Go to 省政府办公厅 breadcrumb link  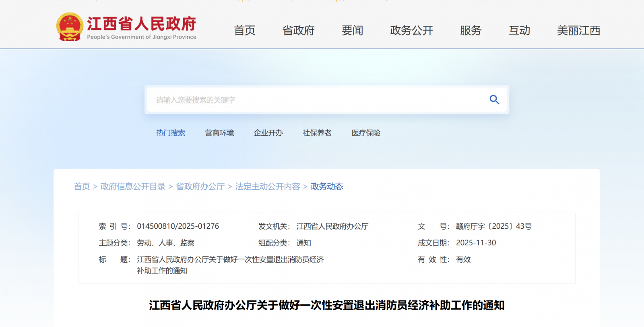click(x=200, y=186)
